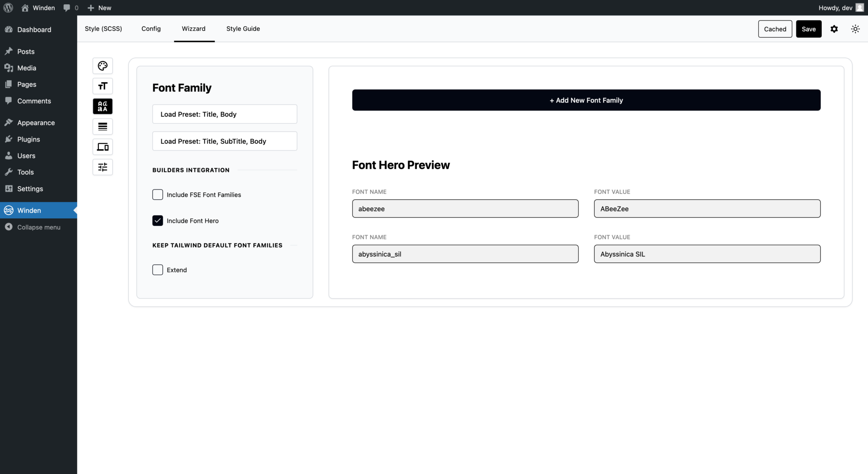Load preset Title, Body
Screen dimensions: 868x474
(225, 114)
